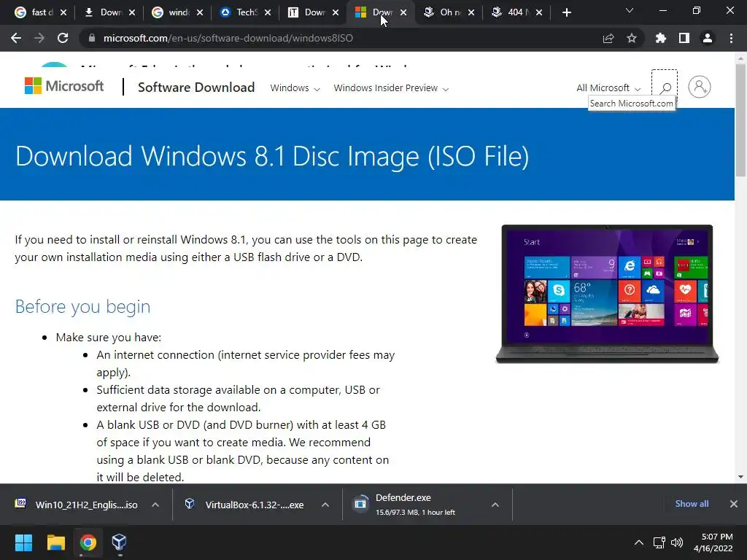747x560 pixels.
Task: Open clock showing 5:07 PM
Action: pos(713,542)
